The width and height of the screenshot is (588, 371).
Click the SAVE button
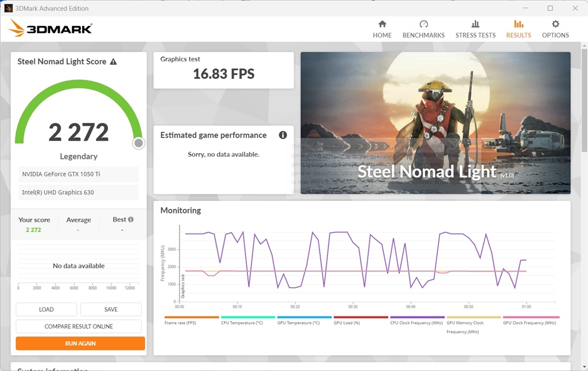(111, 310)
